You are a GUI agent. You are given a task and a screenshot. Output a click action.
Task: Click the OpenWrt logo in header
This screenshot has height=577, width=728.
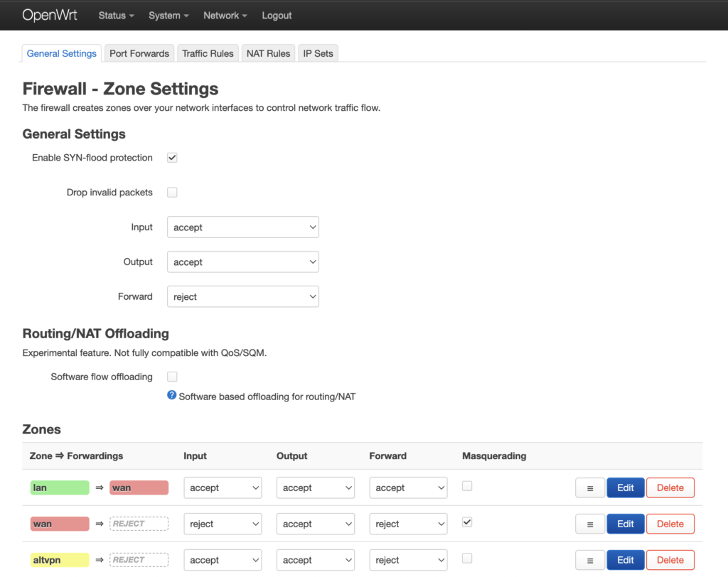(x=51, y=15)
